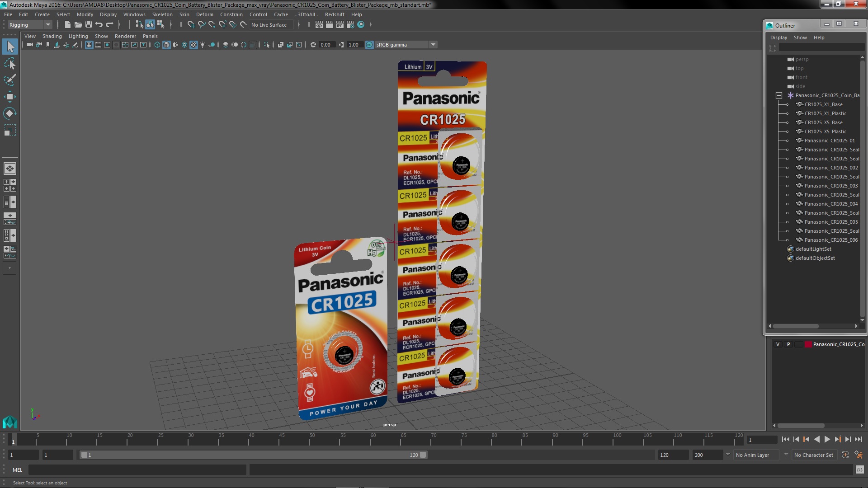Toggle the view color management button
The image size is (868, 488).
point(369,45)
